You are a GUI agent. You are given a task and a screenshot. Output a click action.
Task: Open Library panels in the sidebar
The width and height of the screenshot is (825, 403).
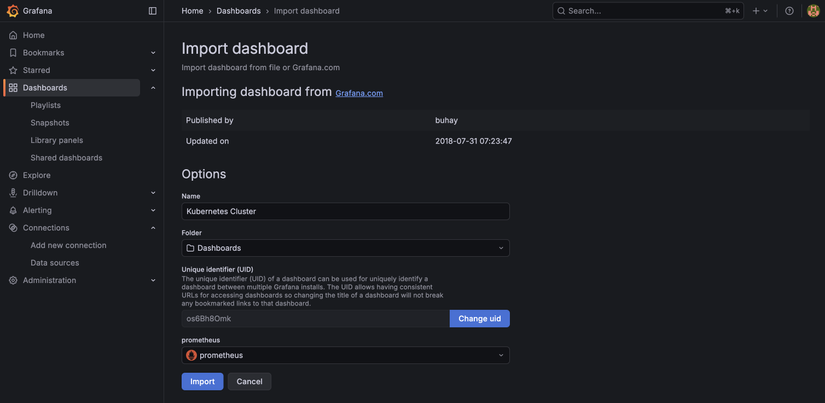tap(57, 140)
